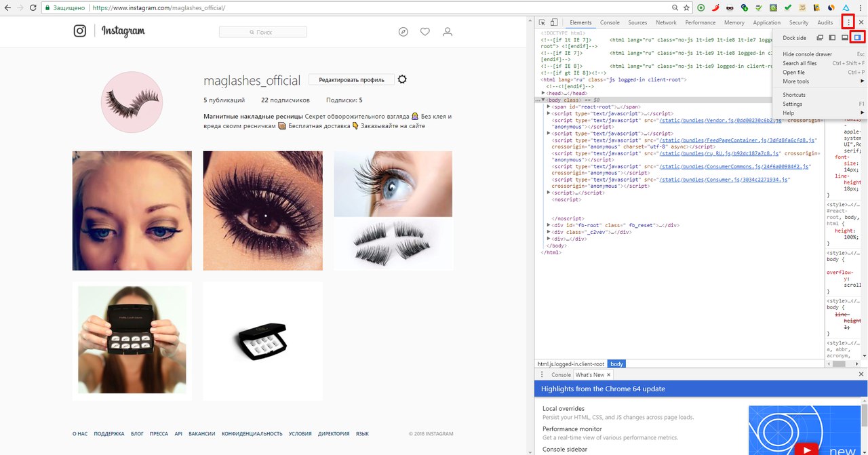Image resolution: width=868 pixels, height=455 pixels.
Task: Click the КОНФИДЕНЦИАЛЬНОСТЬ footer link
Action: click(x=252, y=434)
